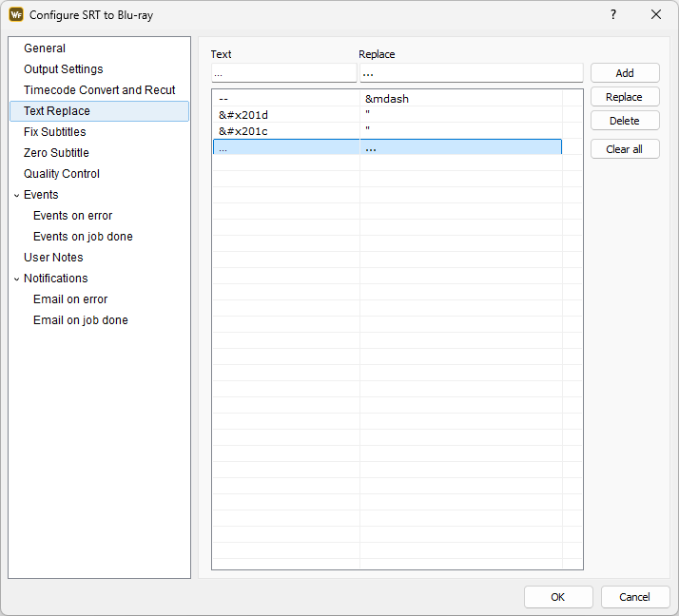679x616 pixels.
Task: Select Events on error item
Action: pyautogui.click(x=73, y=216)
